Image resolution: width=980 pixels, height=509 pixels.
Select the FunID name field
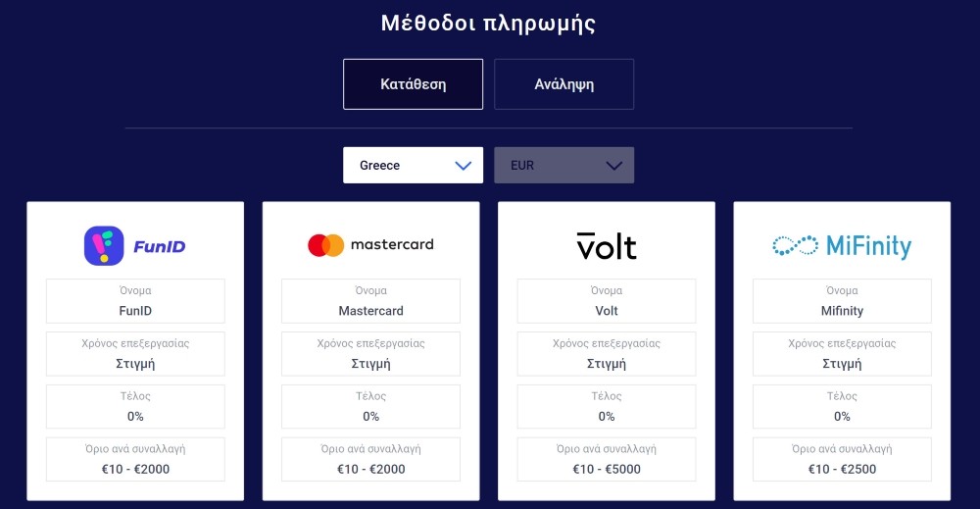135,302
